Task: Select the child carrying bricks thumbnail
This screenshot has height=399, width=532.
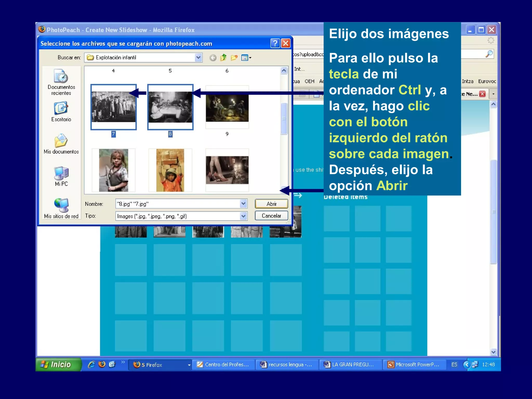Action: tap(170, 170)
